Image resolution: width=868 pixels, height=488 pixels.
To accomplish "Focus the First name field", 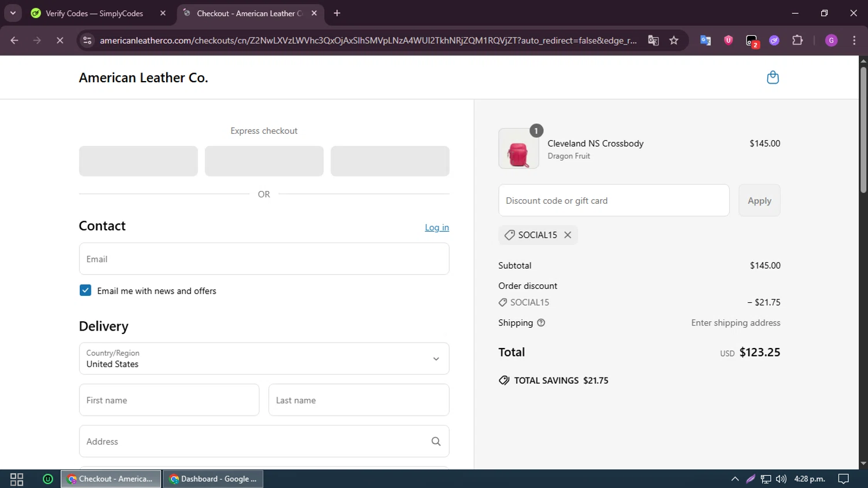I will [169, 400].
